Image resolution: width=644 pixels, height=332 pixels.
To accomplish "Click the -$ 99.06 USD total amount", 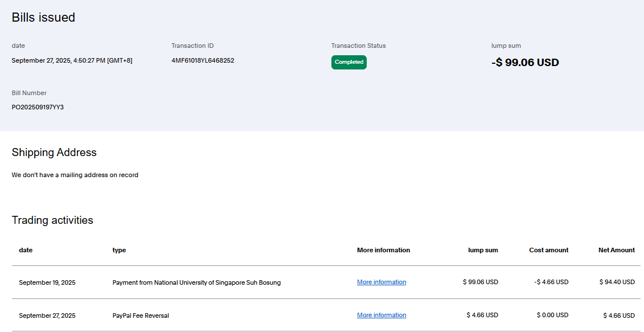I will (524, 63).
